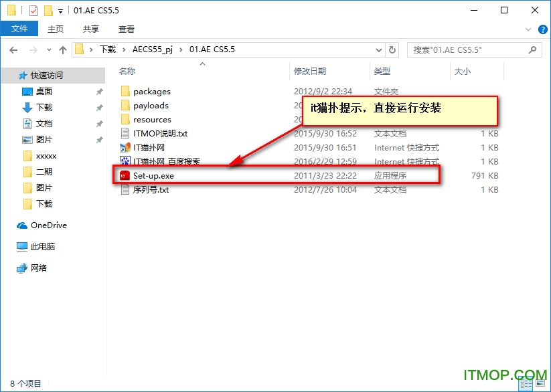The image size is (551, 392).
Task: Go back with the back arrow
Action: 13,50
